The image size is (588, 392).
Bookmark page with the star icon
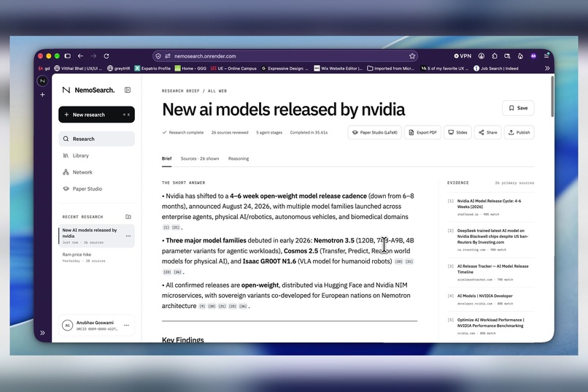point(412,56)
